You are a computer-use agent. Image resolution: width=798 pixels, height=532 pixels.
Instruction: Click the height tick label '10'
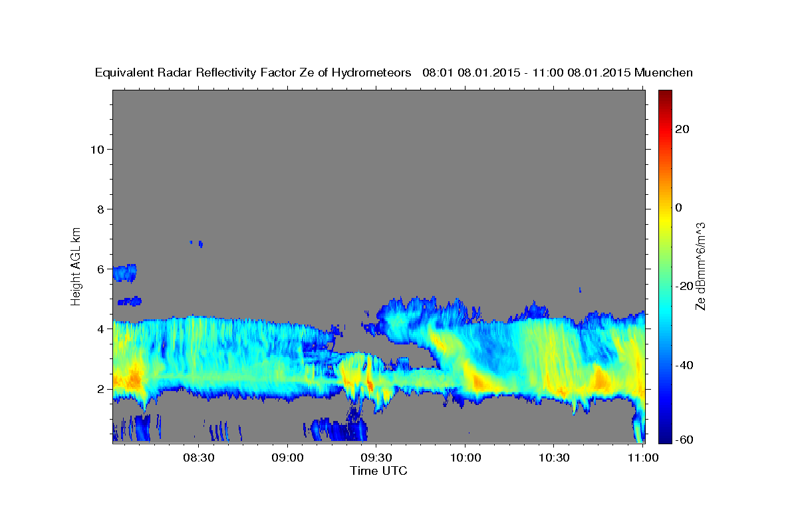pyautogui.click(x=96, y=149)
